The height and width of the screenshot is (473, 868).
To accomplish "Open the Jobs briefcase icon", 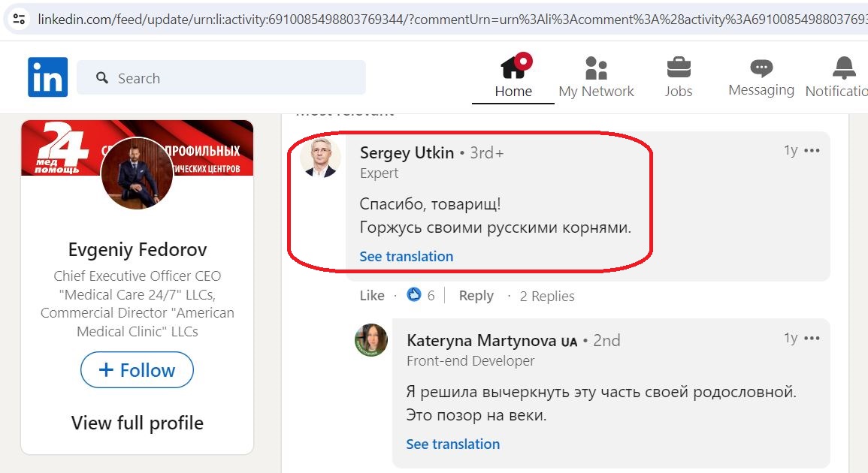I will tap(679, 68).
